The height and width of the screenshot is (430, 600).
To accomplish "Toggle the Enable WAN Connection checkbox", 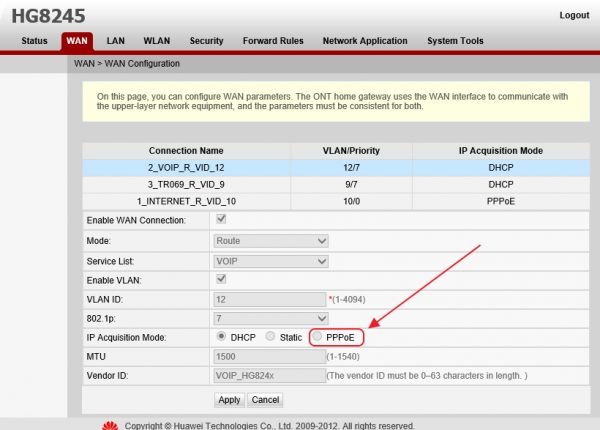I will [x=221, y=219].
